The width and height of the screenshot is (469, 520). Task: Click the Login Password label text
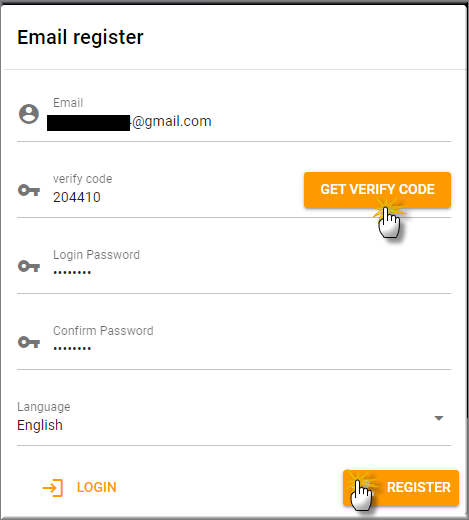coord(96,255)
